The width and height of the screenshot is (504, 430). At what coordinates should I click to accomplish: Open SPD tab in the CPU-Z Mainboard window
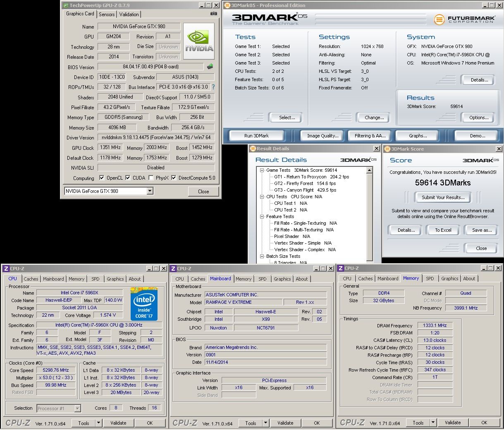[x=263, y=279]
